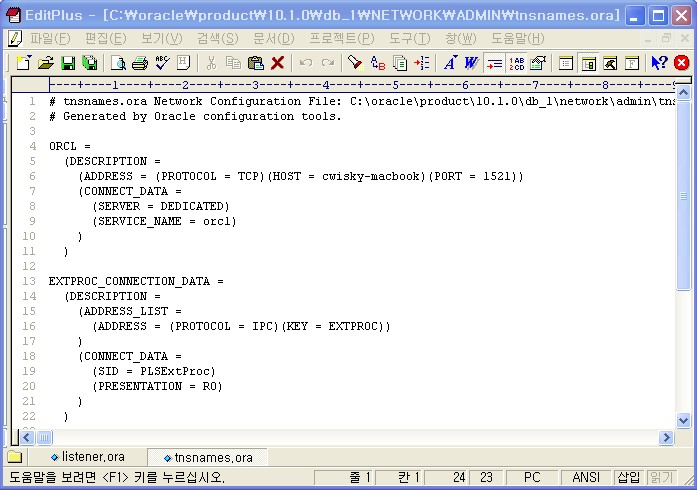
Task: Click the '(SERVER = DEDICATED)' line
Action: [x=161, y=206]
